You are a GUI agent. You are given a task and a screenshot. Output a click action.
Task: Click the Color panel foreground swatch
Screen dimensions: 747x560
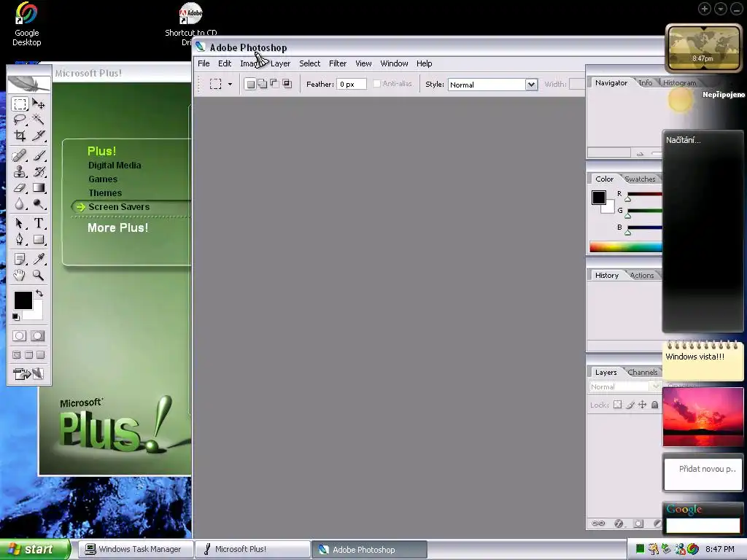pos(599,197)
